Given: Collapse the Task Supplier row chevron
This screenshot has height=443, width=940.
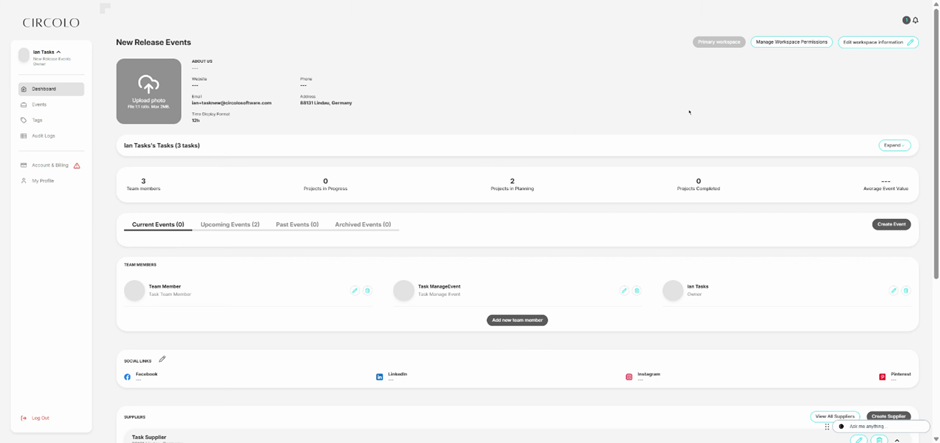Looking at the screenshot, I should (897, 440).
